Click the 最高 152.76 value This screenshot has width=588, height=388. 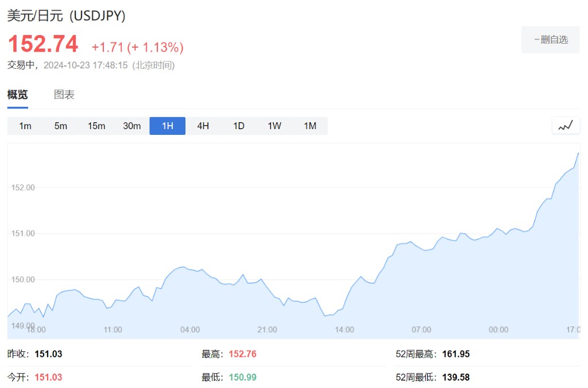pos(242,354)
